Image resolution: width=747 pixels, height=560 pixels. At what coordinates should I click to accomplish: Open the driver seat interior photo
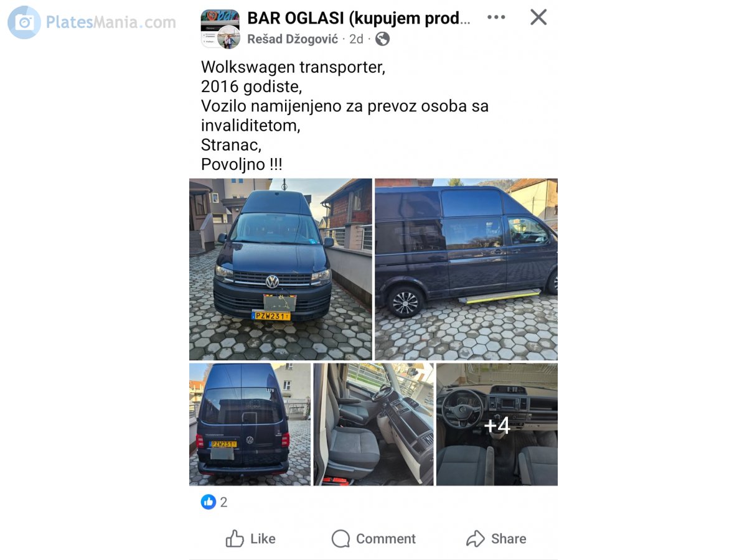click(x=374, y=424)
